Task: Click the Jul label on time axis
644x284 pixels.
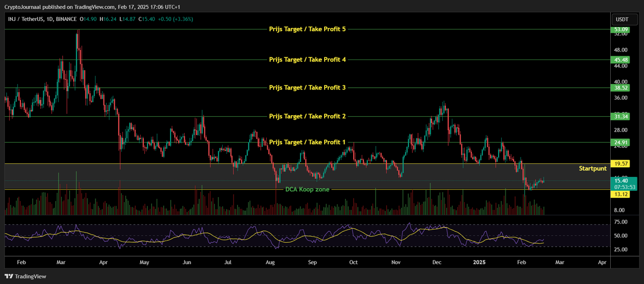Action: coord(228,263)
